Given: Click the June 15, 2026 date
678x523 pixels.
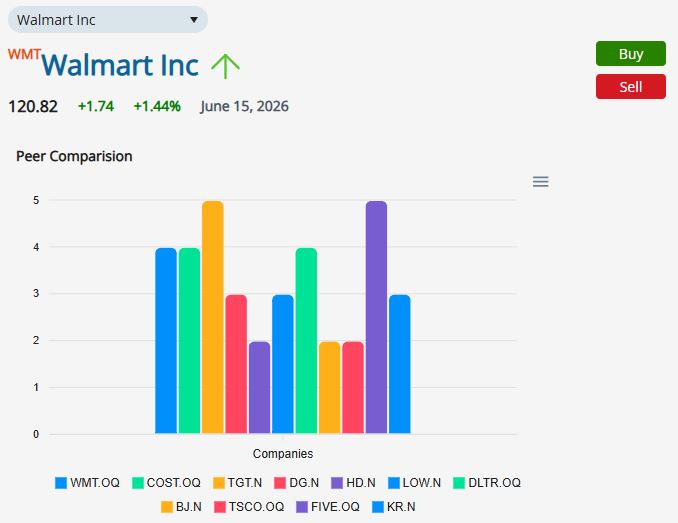Looking at the screenshot, I should 244,106.
